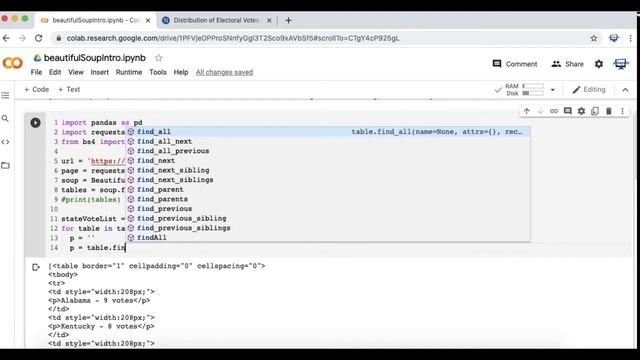Select find_next_sibling autocomplete suggestion
The image size is (640, 360).
pos(328,170)
